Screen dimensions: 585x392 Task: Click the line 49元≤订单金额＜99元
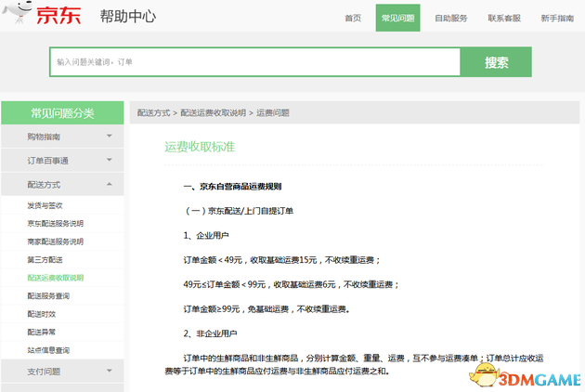click(291, 284)
